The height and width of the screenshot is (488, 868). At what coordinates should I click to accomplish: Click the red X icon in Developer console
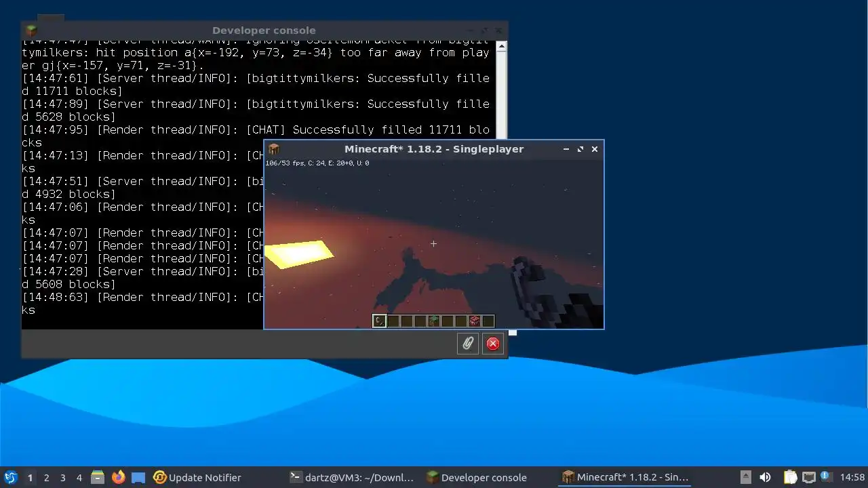pos(493,344)
